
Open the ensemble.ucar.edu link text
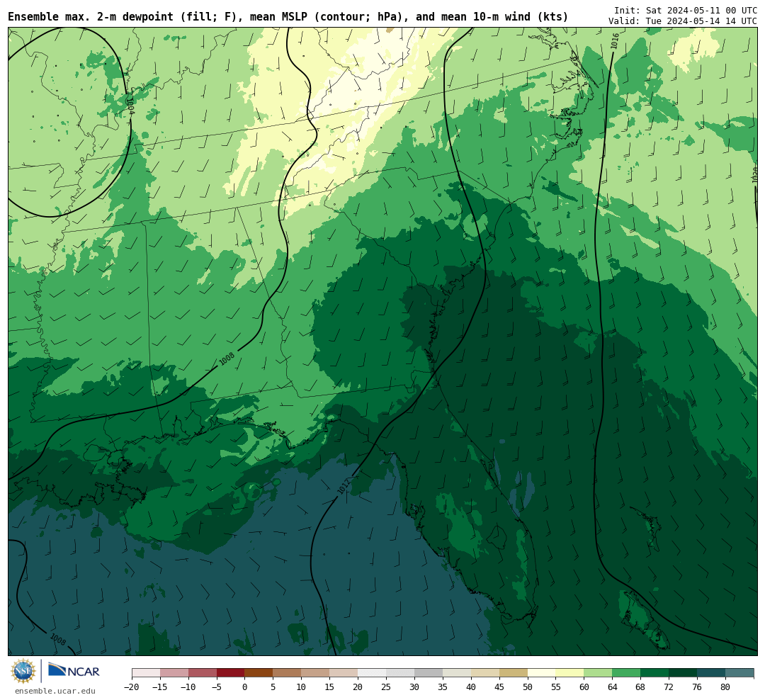point(55,691)
